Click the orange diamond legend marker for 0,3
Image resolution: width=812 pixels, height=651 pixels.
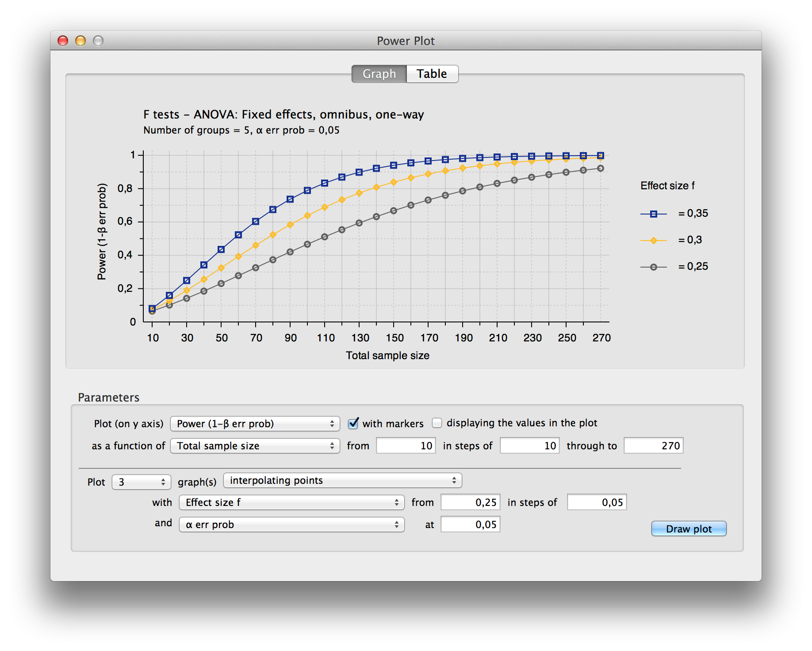pyautogui.click(x=653, y=241)
